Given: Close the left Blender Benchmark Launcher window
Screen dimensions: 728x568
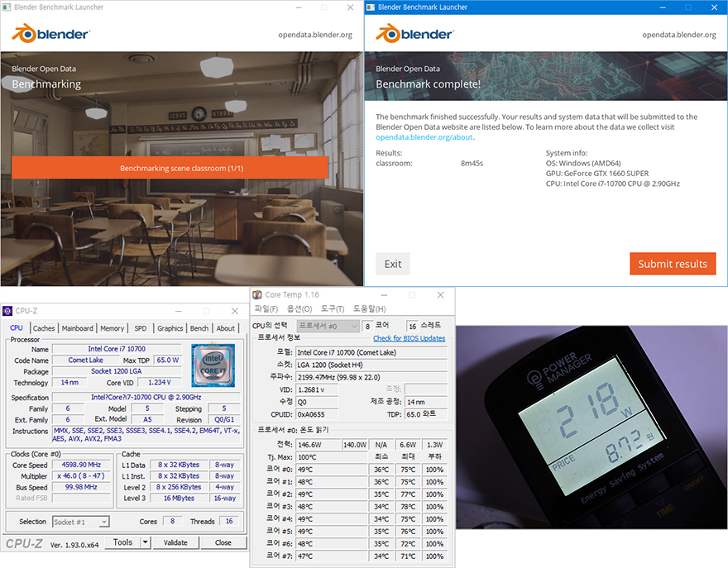Looking at the screenshot, I should [x=350, y=7].
